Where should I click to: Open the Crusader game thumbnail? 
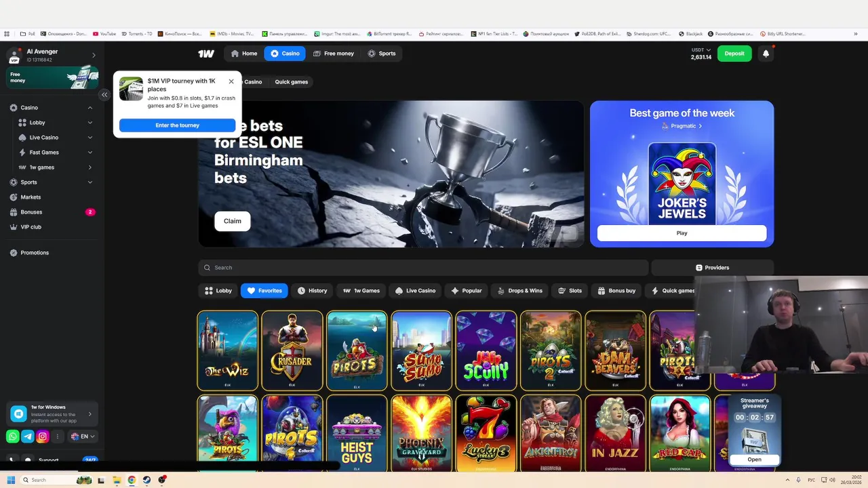point(292,351)
